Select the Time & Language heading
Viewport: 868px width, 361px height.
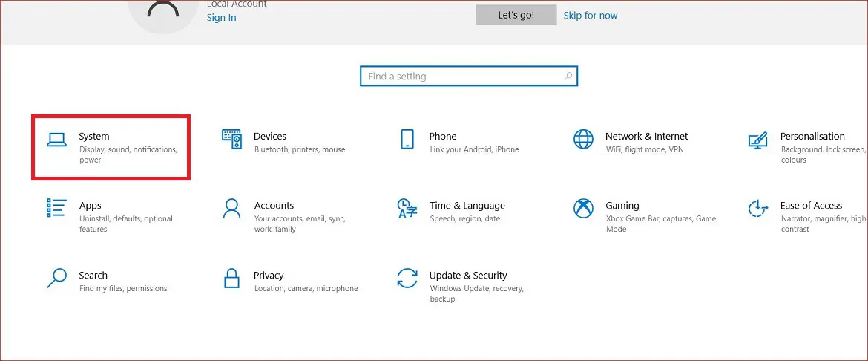tap(467, 206)
